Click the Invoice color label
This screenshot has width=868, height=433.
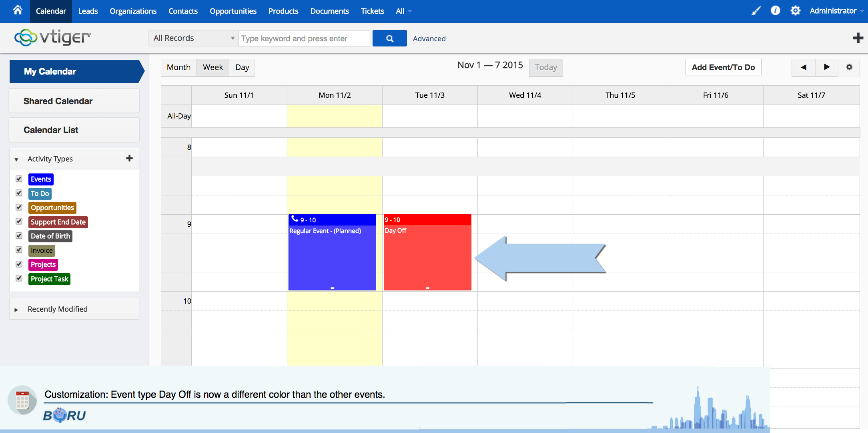[42, 250]
